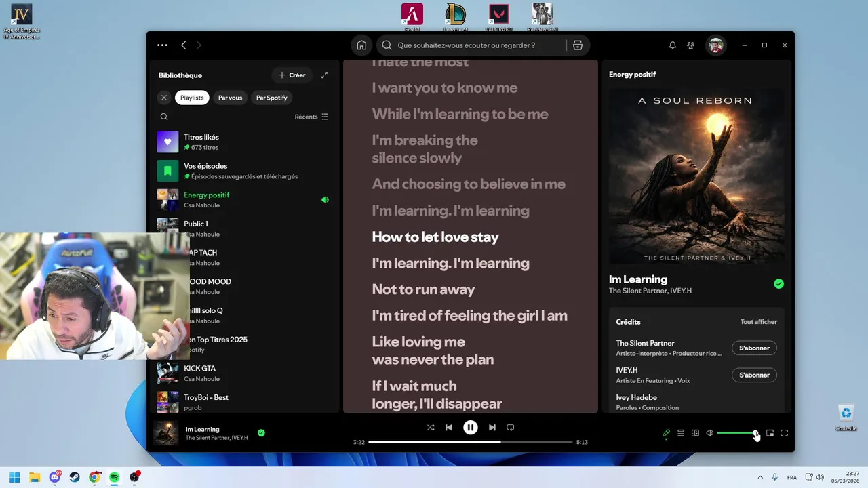Image resolution: width=868 pixels, height=488 pixels.
Task: Seek on the song progress bar
Action: (471, 442)
